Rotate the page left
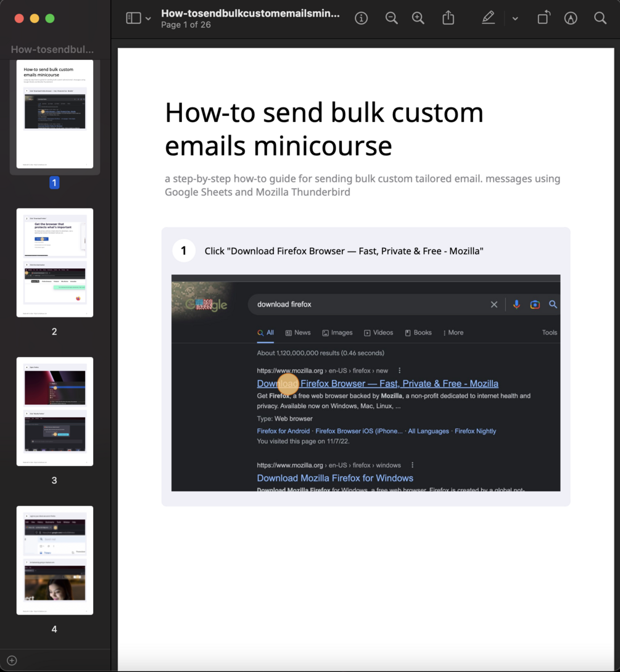This screenshot has height=672, width=620. [x=544, y=18]
